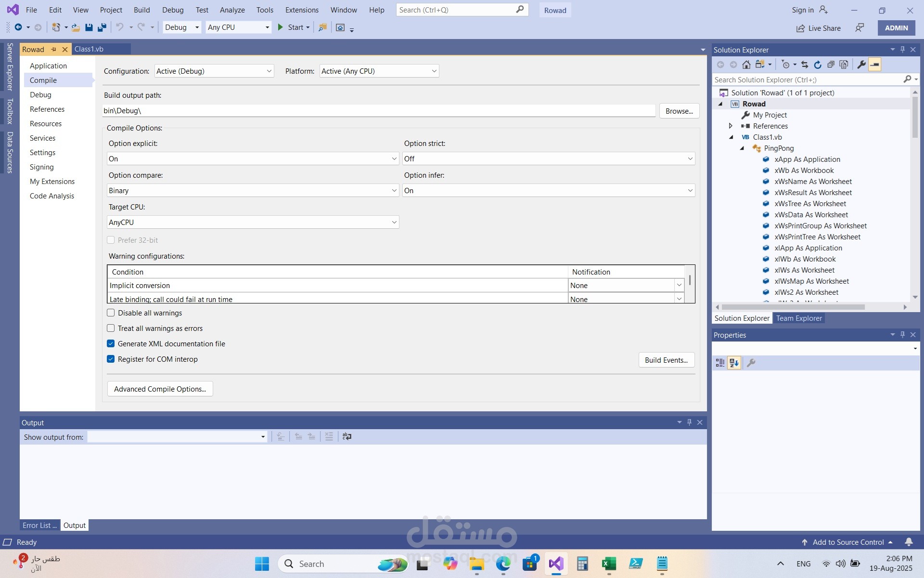Click the Build Events... button
The image size is (924, 578).
[666, 360]
